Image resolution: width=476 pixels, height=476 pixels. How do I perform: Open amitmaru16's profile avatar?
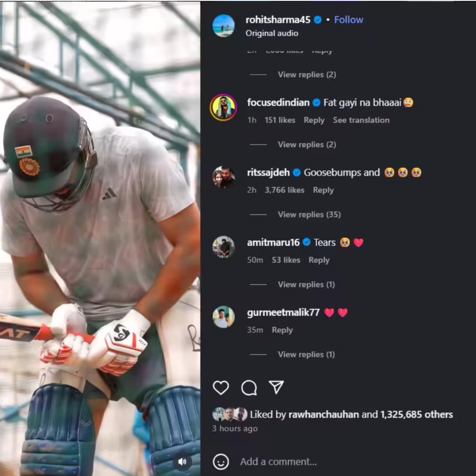tap(223, 247)
